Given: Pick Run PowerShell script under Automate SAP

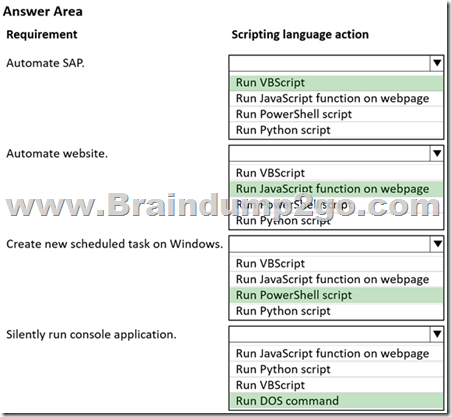Looking at the screenshot, I should (336, 114).
